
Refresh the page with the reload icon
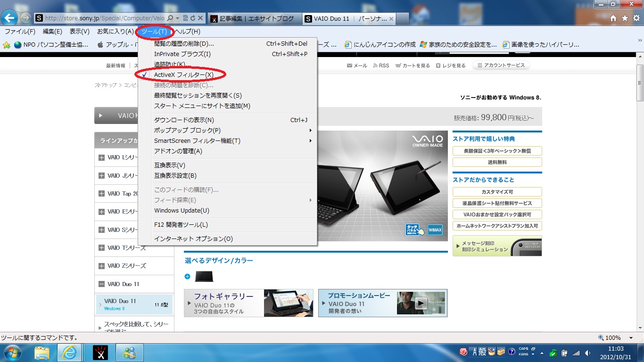(x=193, y=18)
